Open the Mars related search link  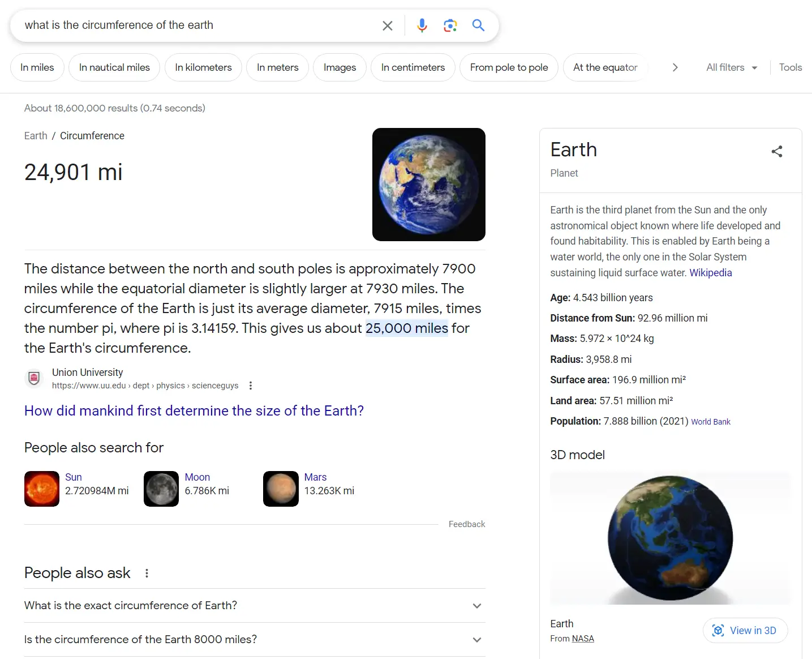(315, 477)
